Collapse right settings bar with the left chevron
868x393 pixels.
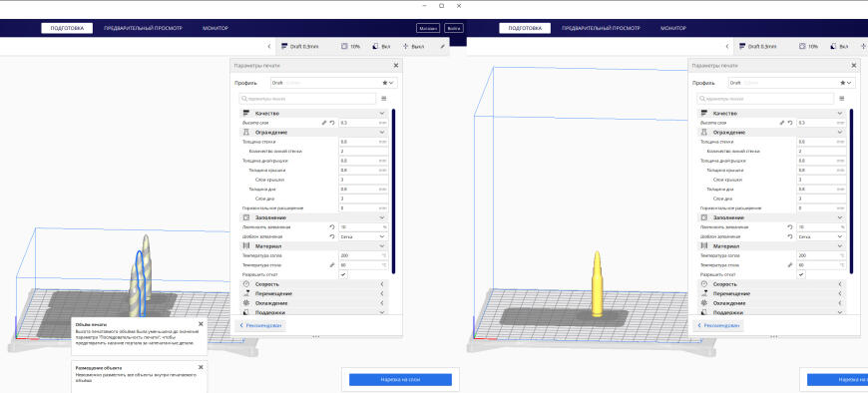tap(727, 47)
